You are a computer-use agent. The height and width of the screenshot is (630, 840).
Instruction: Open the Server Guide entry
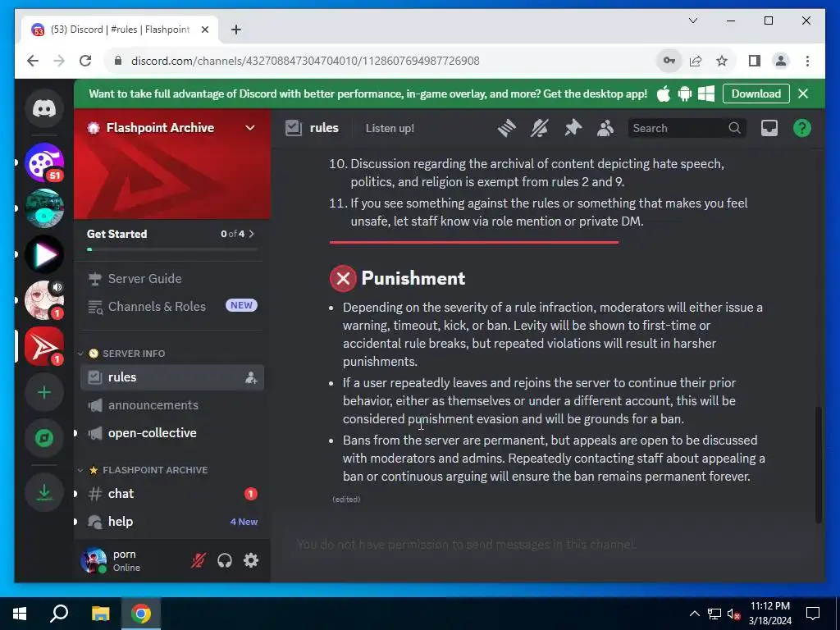click(171, 279)
